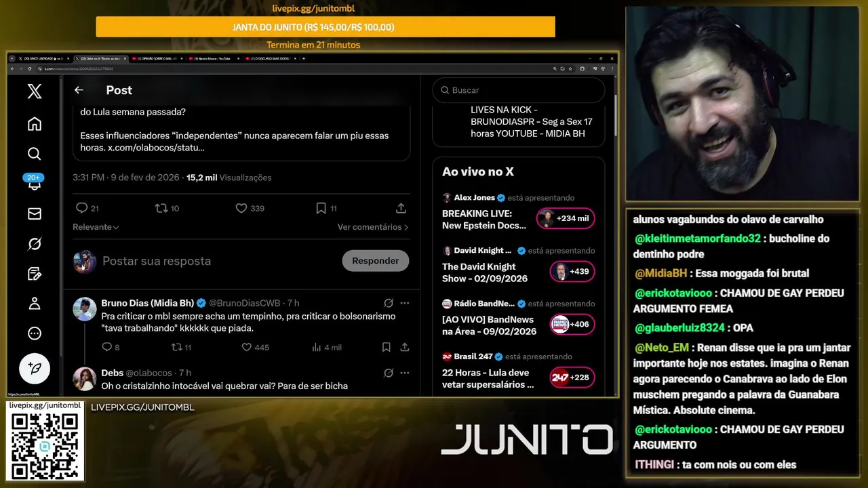Join Alex Jones live with +234 mil
Viewport: 868px width, 488px height.
point(566,218)
